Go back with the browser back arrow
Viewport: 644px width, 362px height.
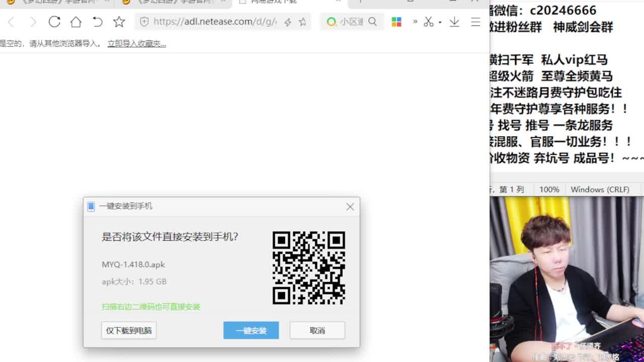click(11, 22)
